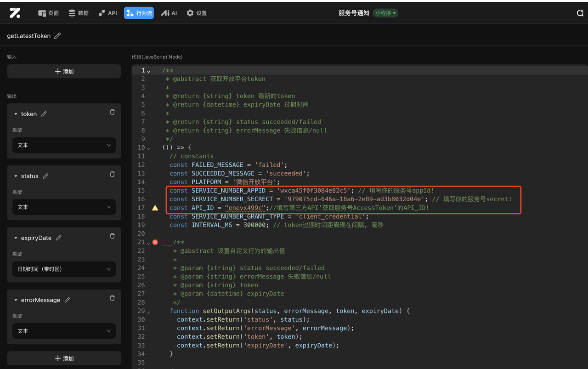This screenshot has height=369, width=588.
Task: Delete the errorMessage output
Action: 112,298
